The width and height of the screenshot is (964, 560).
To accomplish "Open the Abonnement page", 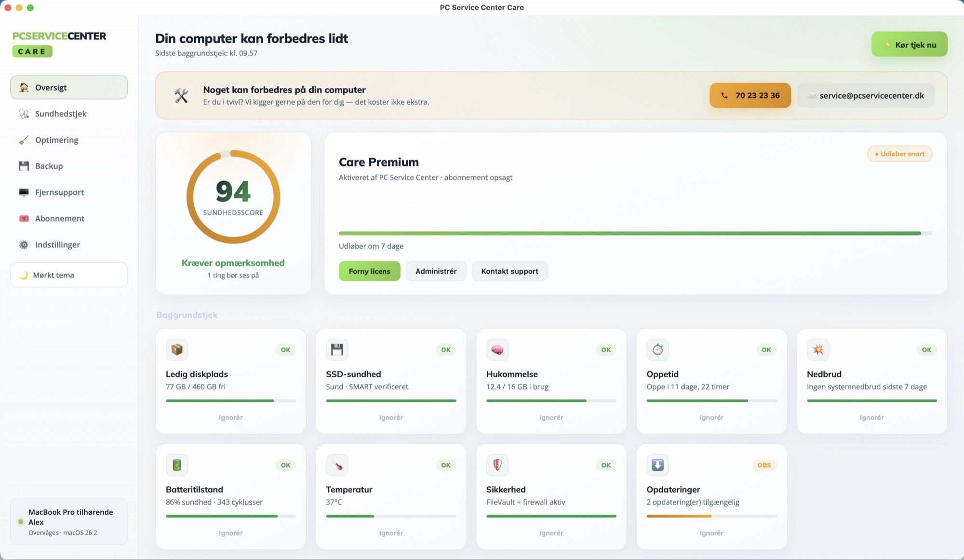I will click(x=69, y=218).
